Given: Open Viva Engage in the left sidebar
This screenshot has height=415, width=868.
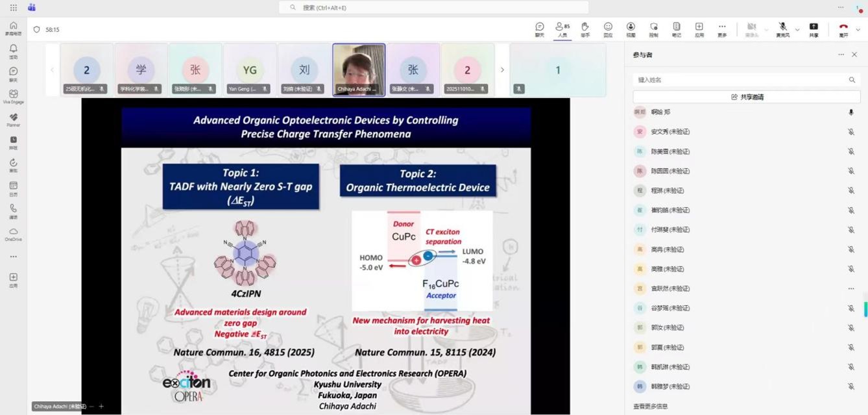Looking at the screenshot, I should click(13, 96).
